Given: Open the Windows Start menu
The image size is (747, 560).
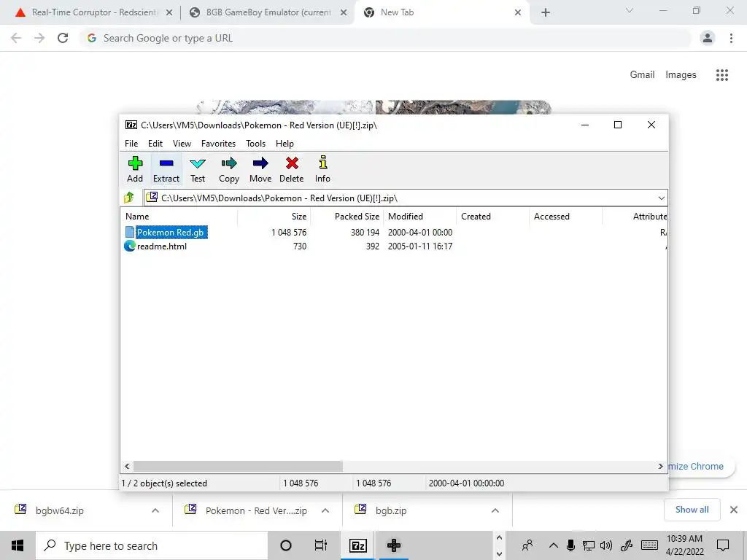Looking at the screenshot, I should tap(18, 545).
